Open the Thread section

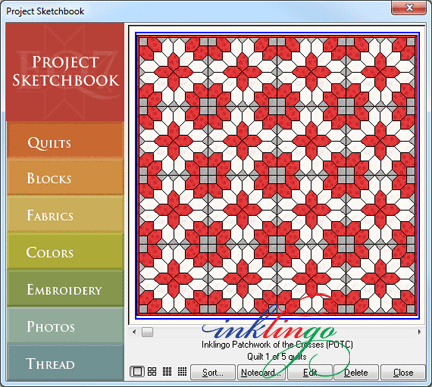coord(65,363)
